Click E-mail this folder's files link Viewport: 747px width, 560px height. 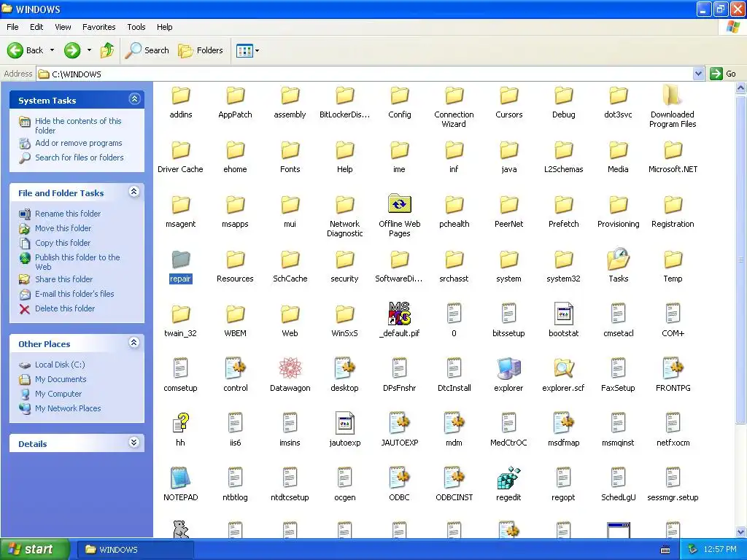[74, 295]
